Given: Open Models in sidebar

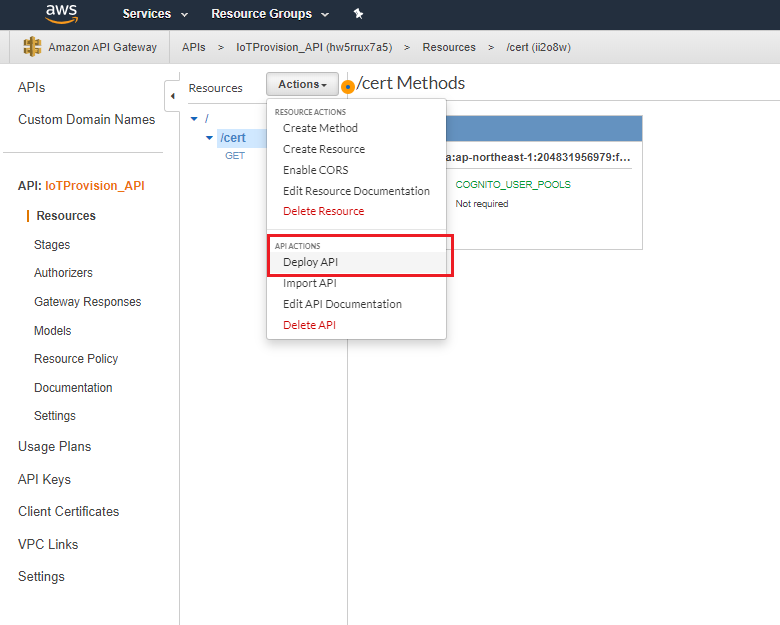Looking at the screenshot, I should click(53, 330).
